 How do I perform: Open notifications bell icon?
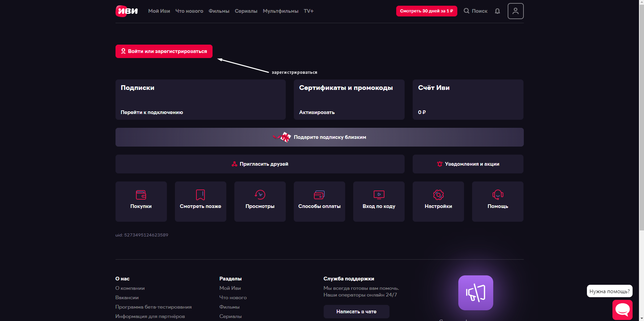(x=497, y=11)
